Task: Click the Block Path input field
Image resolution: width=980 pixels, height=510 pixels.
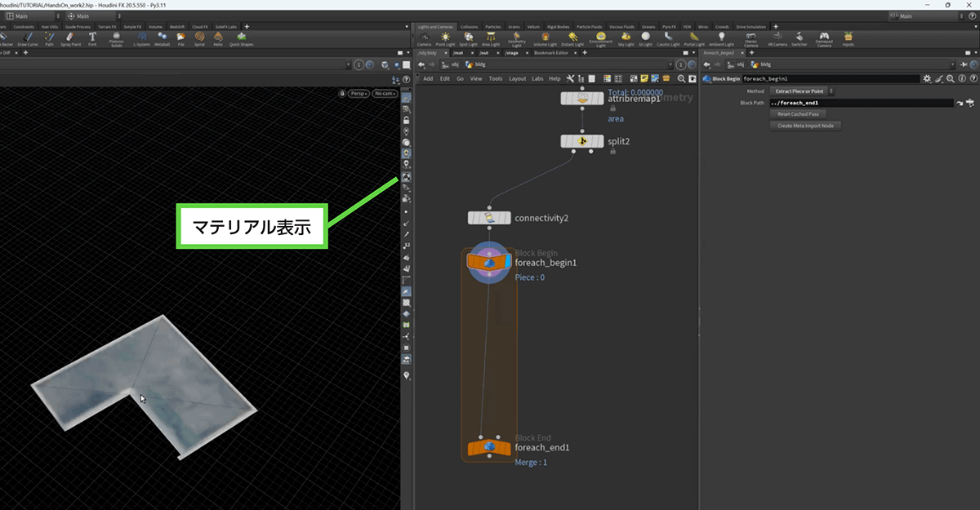Action: coord(861,104)
